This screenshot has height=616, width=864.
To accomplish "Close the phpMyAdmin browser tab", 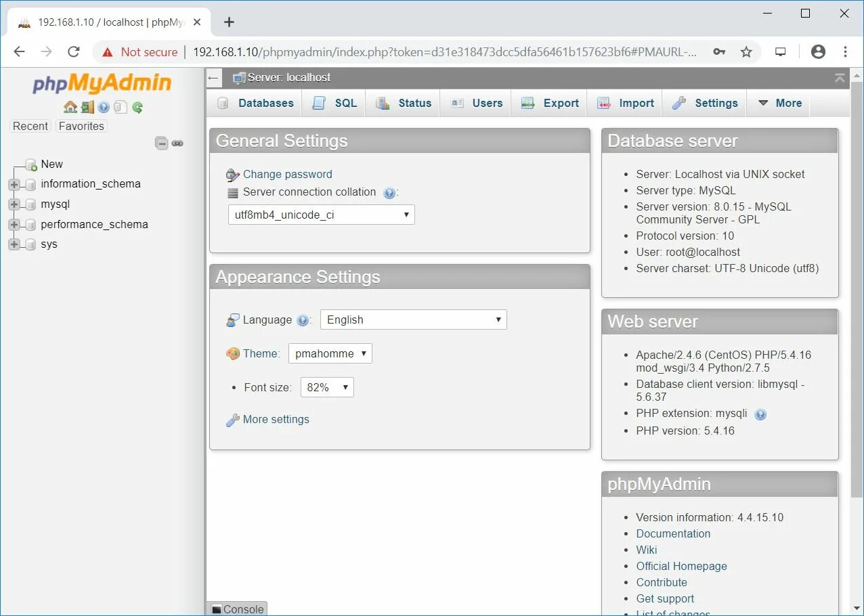I will pos(197,22).
